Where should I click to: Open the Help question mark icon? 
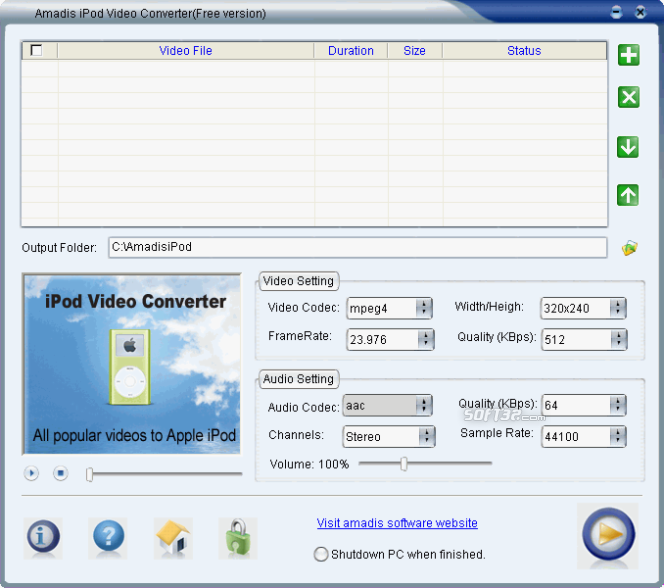(108, 537)
